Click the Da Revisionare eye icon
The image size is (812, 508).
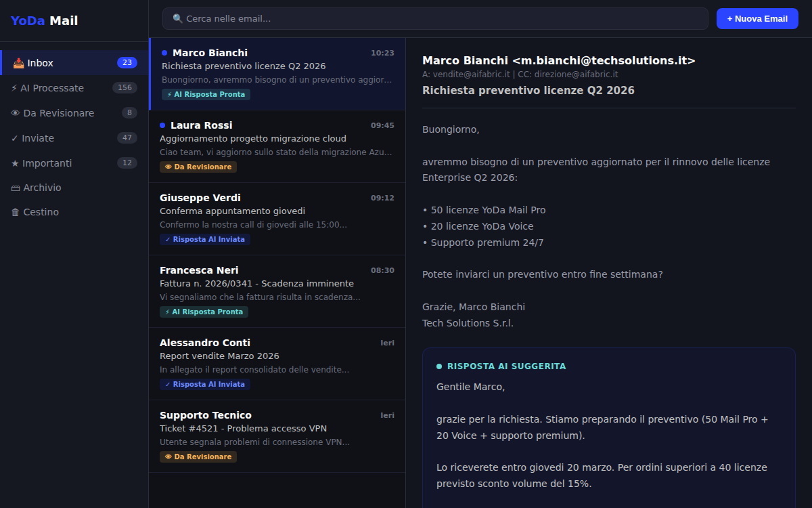15,113
